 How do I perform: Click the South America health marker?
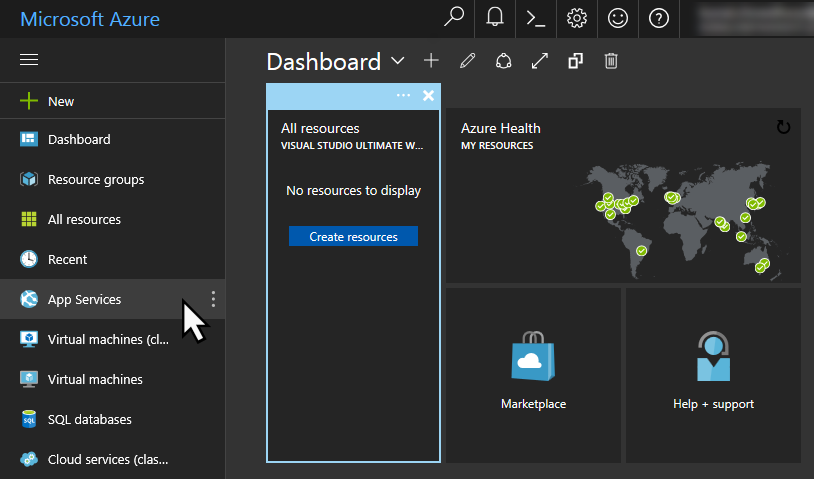click(642, 251)
